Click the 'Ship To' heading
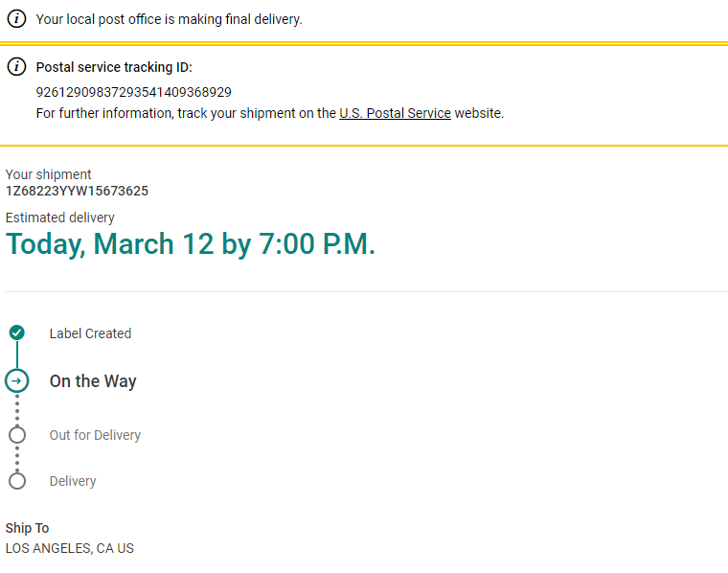Image resolution: width=728 pixels, height=573 pixels. (27, 528)
